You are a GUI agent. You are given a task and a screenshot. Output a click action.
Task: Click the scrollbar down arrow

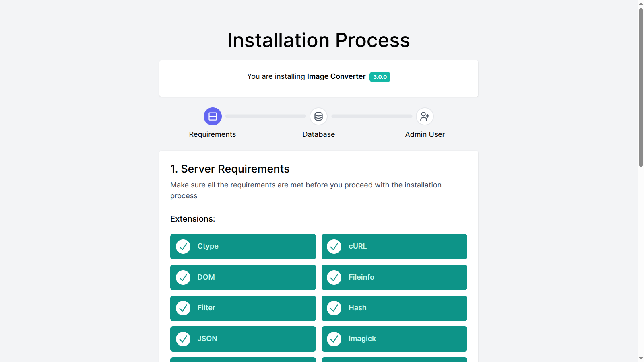point(641,358)
